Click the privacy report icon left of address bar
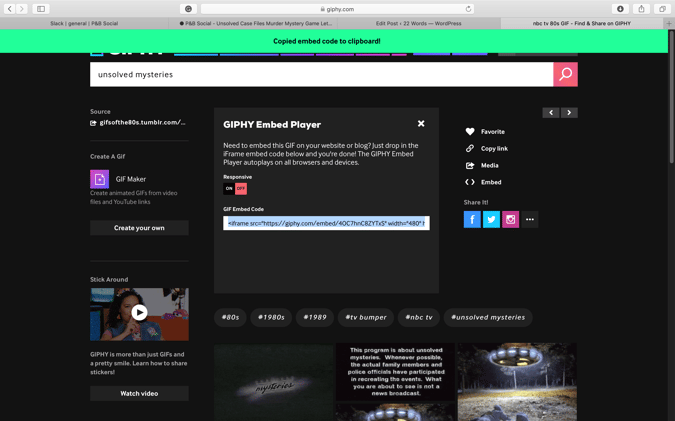Screen dimensions: 675x421 (188, 9)
